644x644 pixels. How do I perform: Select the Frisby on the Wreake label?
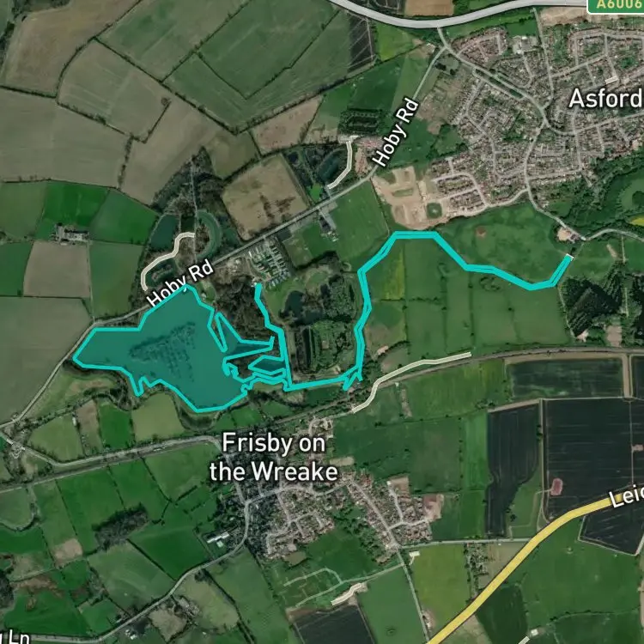274,457
